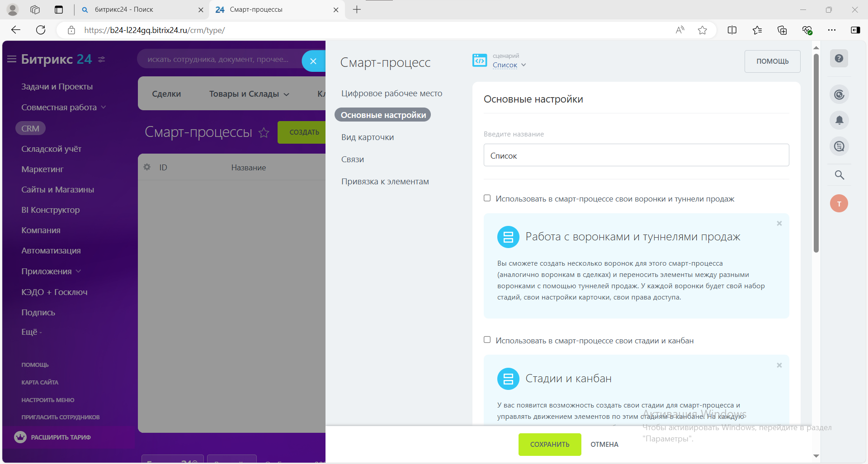The width and height of the screenshot is (868, 464).
Task: Open the Настроить меню link
Action: click(47, 400)
